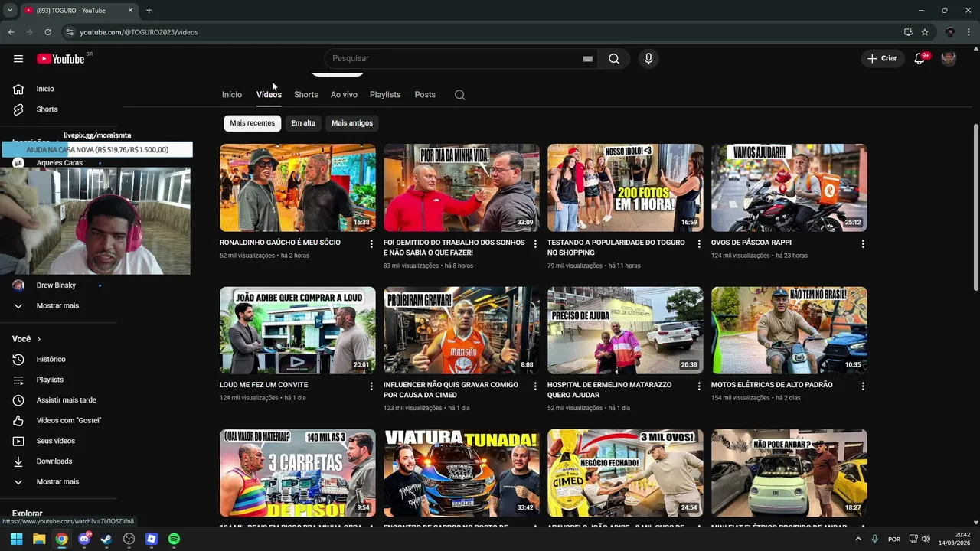
Task: Open the VIATURA TUNADA video thumbnail
Action: (x=462, y=473)
